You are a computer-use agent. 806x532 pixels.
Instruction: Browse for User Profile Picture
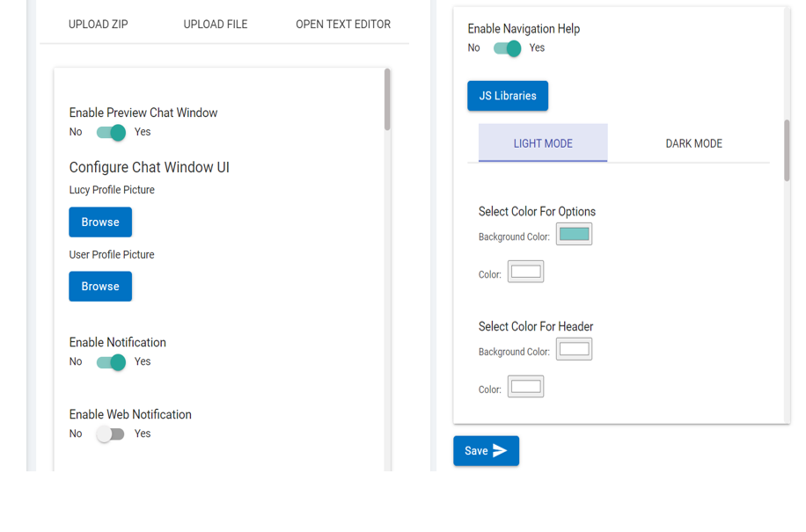click(x=100, y=287)
